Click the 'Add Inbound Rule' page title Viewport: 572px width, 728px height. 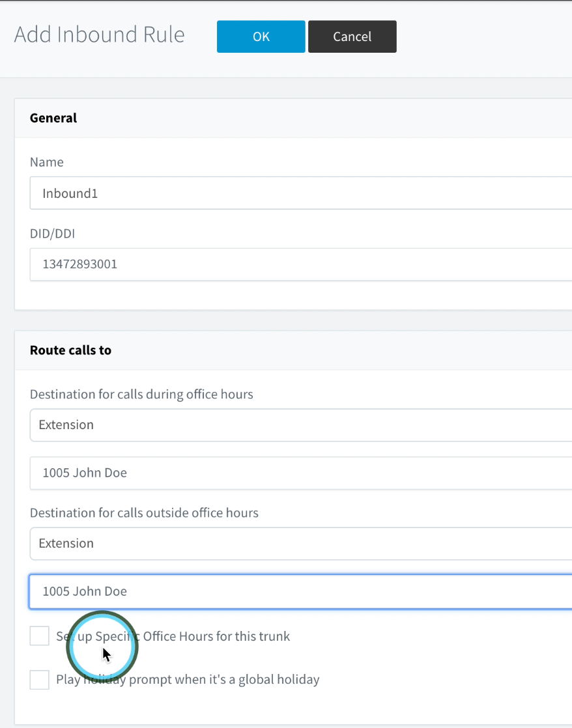click(99, 35)
